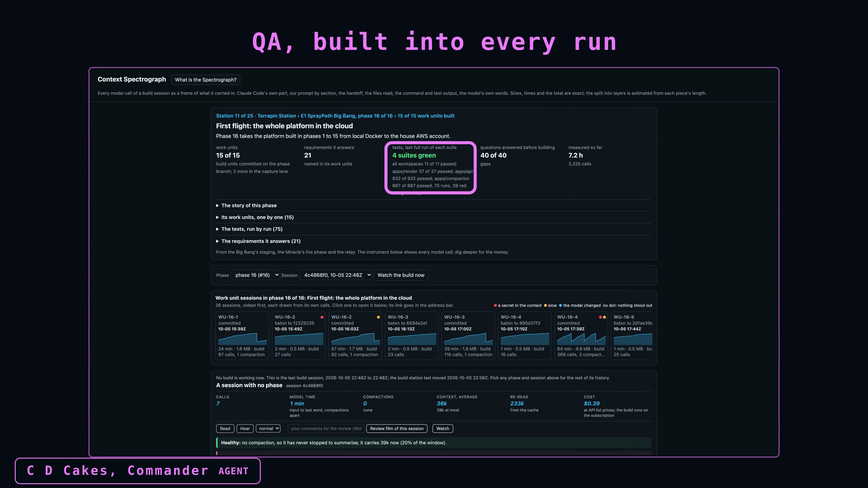The width and height of the screenshot is (868, 488).
Task: Click the Read button
Action: click(225, 428)
